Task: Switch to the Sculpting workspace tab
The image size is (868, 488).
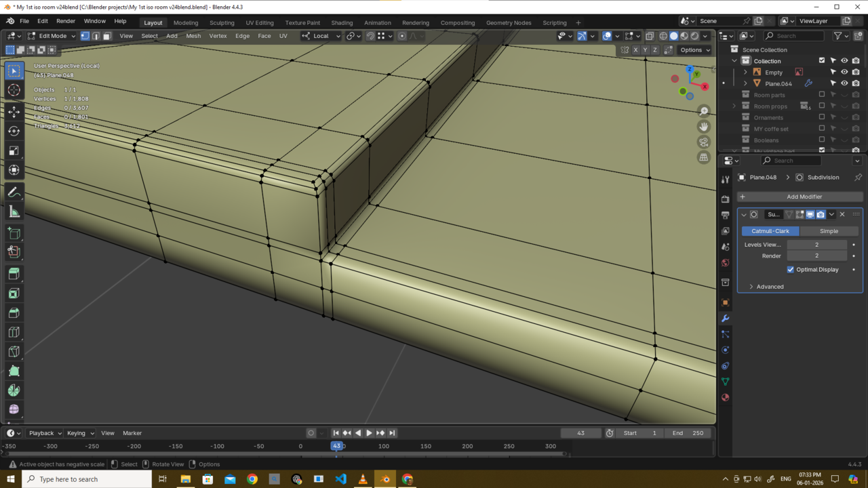Action: coord(222,22)
